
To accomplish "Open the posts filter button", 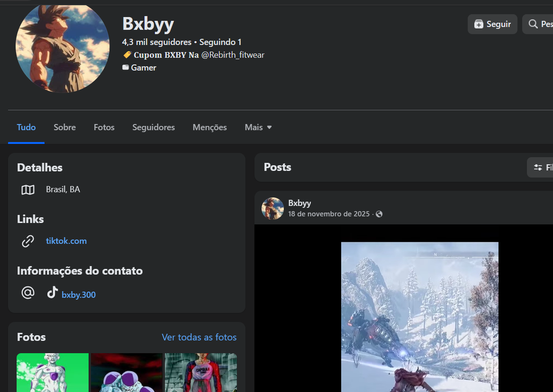I will [540, 167].
